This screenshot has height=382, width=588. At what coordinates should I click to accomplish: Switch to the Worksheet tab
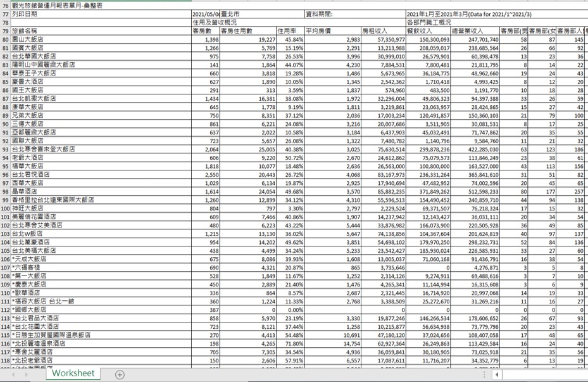click(73, 374)
